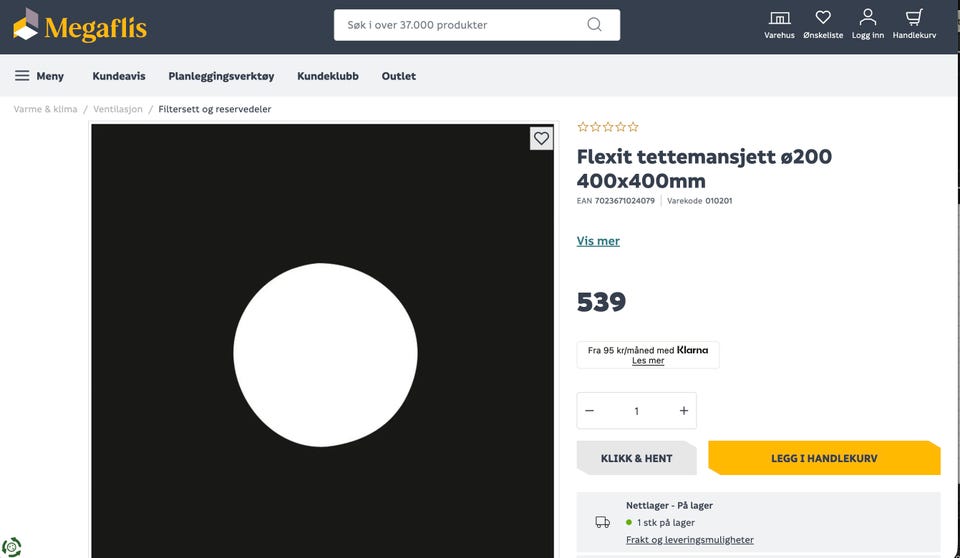Click 'Nettlager - På lager' heading

669,505
